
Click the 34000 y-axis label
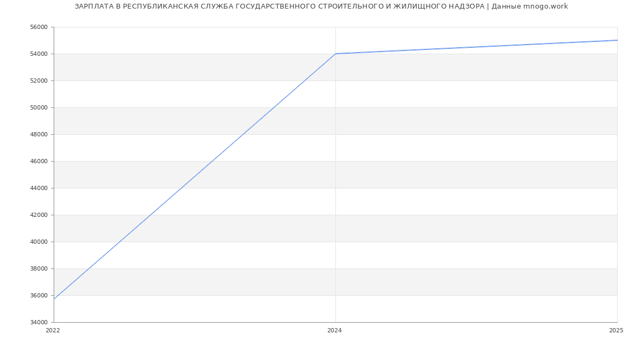pyautogui.click(x=39, y=323)
